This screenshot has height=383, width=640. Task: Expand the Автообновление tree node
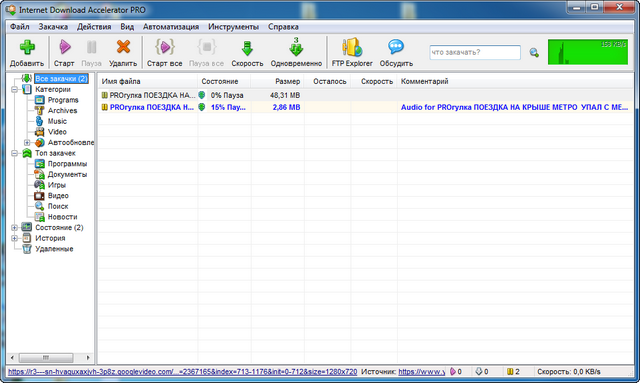pos(27,143)
